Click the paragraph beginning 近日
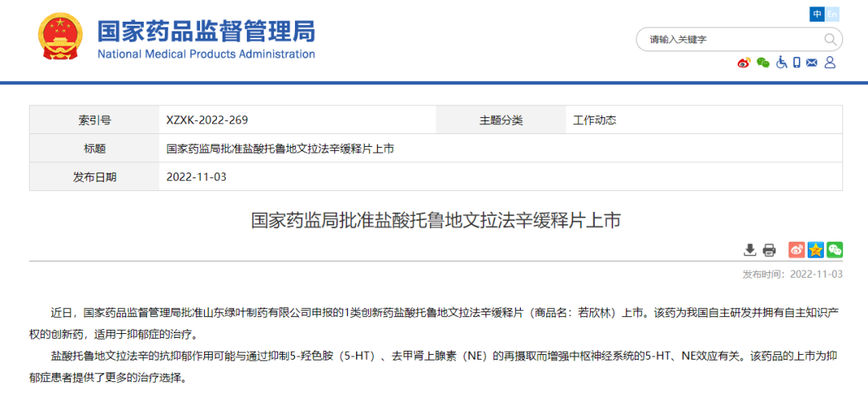 click(x=436, y=324)
